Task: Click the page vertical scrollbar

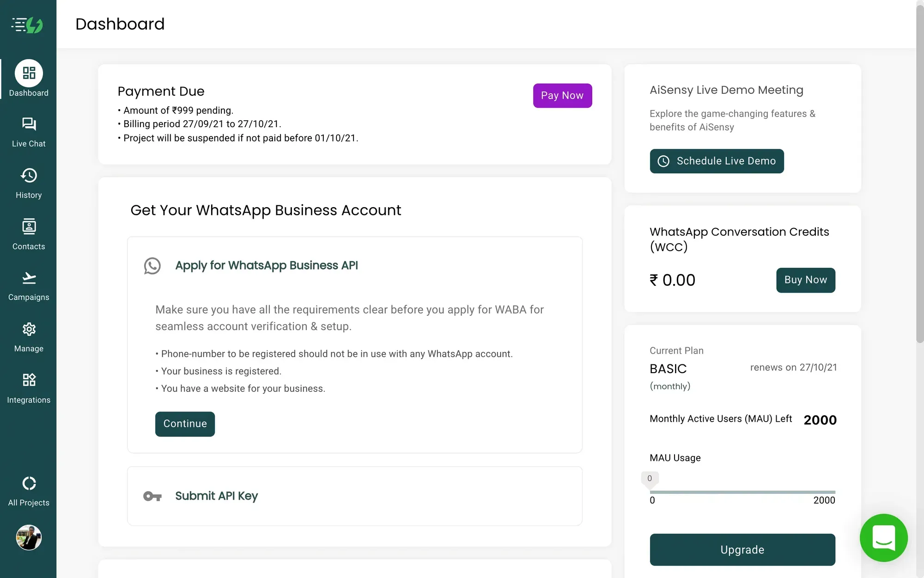Action: 920,185
